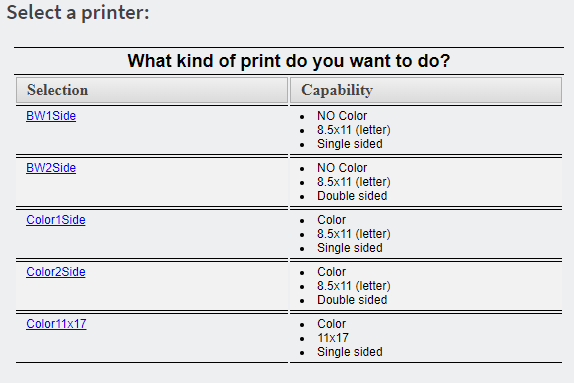Click '8.5x11 (letter)' in the BW2Side row
Viewport: 574px width, 383px height.
[x=354, y=182]
